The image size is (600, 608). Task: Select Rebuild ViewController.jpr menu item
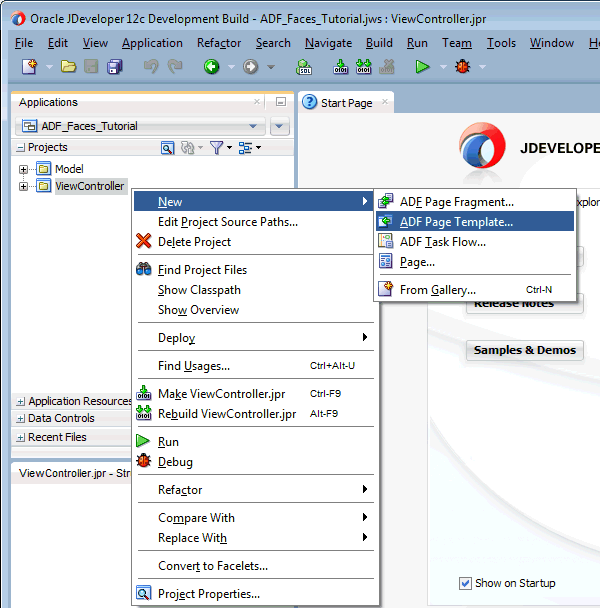point(254,414)
